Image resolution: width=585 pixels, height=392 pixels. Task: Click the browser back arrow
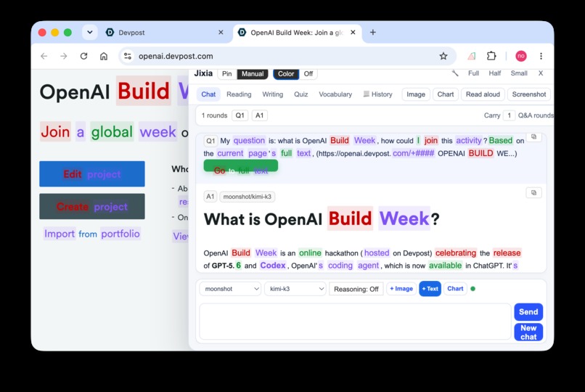(x=44, y=56)
